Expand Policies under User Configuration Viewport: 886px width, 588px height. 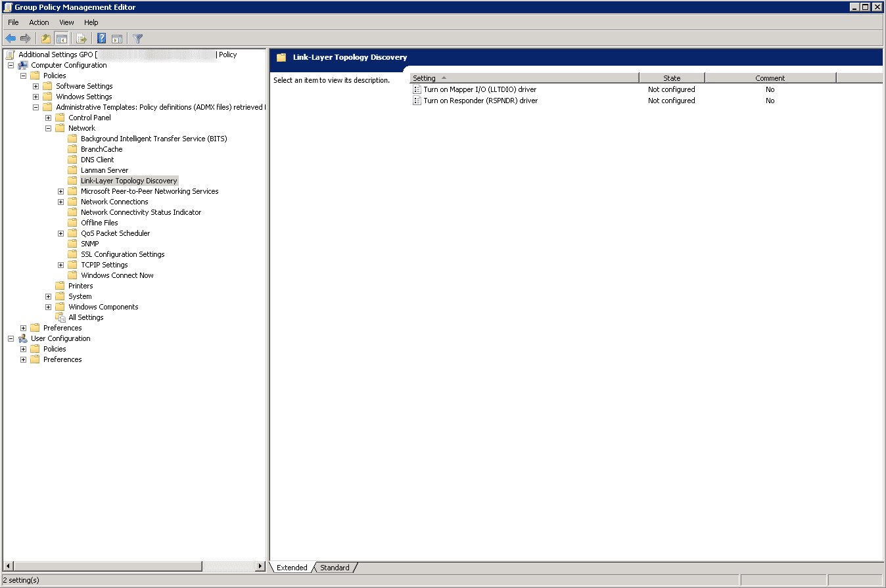tap(23, 349)
